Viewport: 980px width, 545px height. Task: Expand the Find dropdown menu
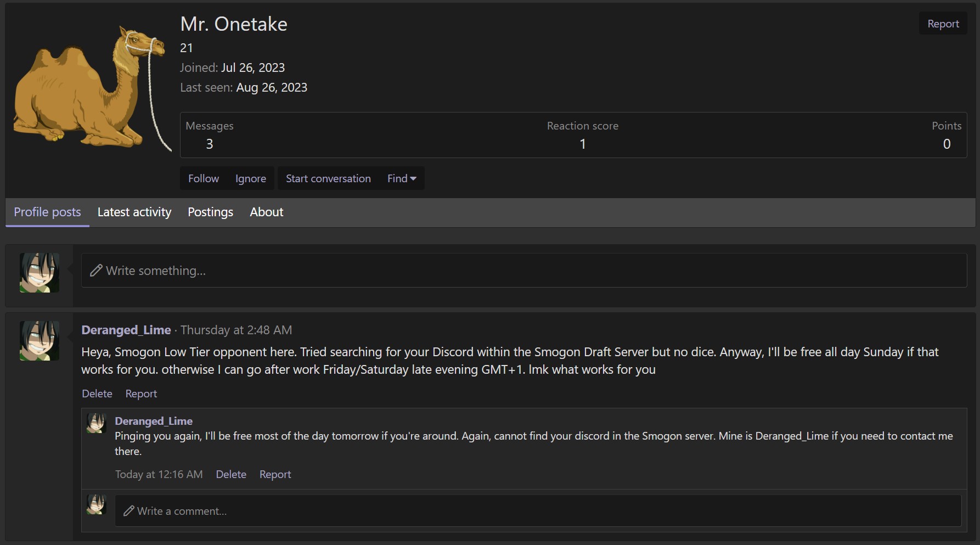coord(402,178)
